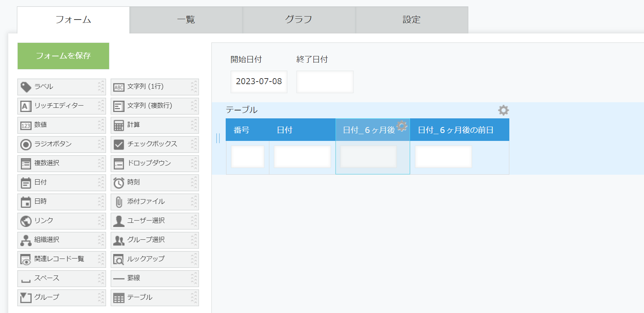Click the 開始日付 input showing 2023-07-08
Image resolution: width=644 pixels, height=313 pixels.
pos(259,82)
